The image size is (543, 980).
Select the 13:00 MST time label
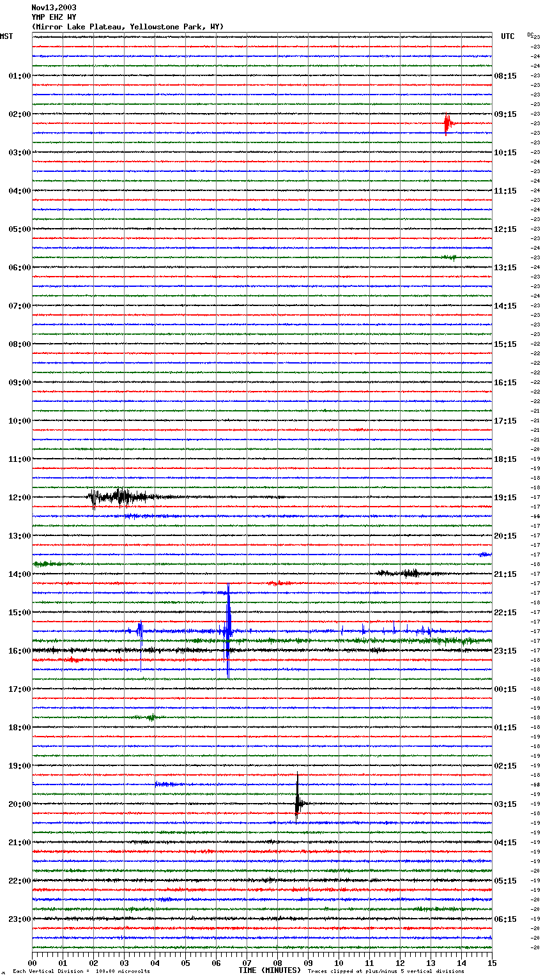tap(20, 536)
